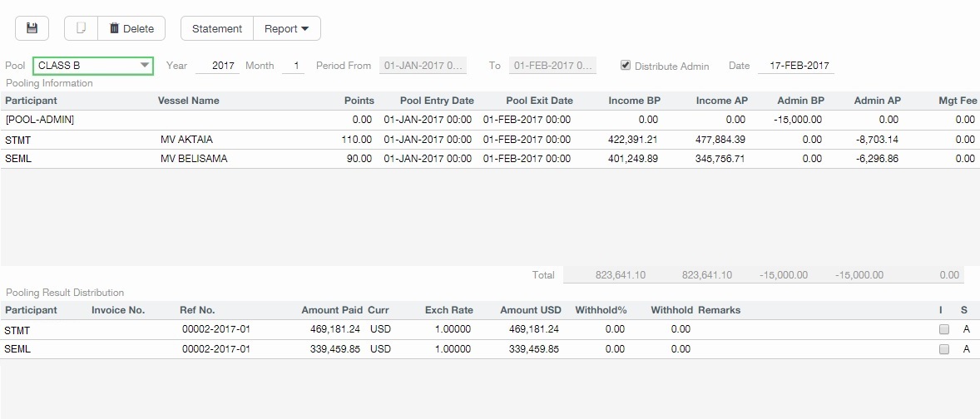Select the MV AKTAIA vessel row
The width and height of the screenshot is (980, 419).
coord(193,140)
